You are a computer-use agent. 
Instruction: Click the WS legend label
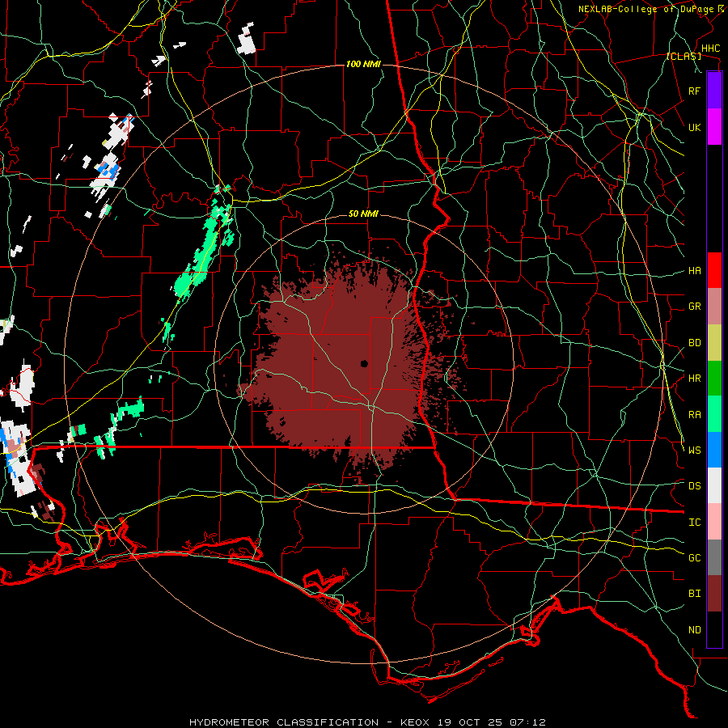point(694,451)
